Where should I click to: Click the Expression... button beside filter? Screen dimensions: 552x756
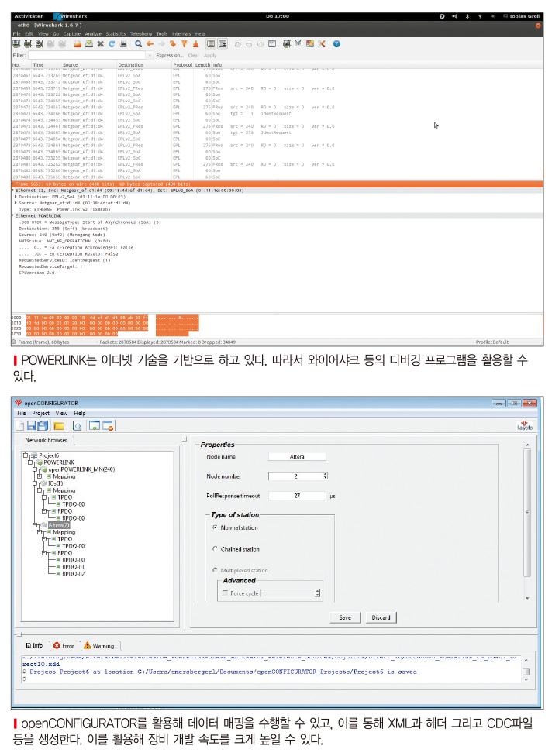pos(170,56)
